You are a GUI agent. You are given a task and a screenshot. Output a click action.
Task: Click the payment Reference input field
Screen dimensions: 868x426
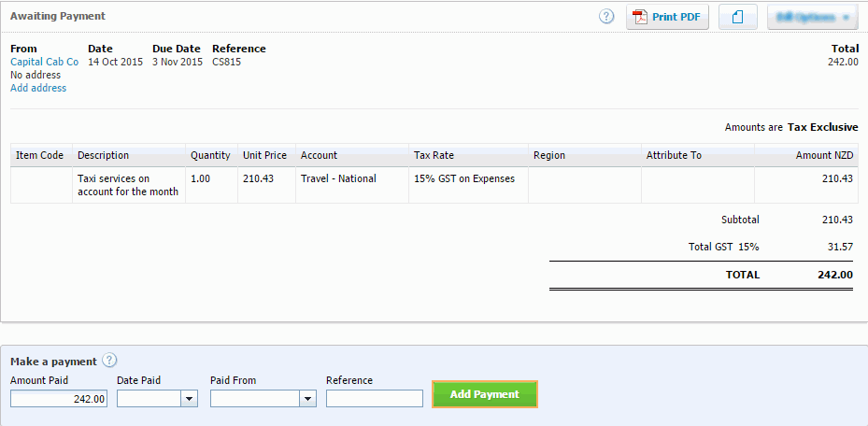pyautogui.click(x=374, y=398)
